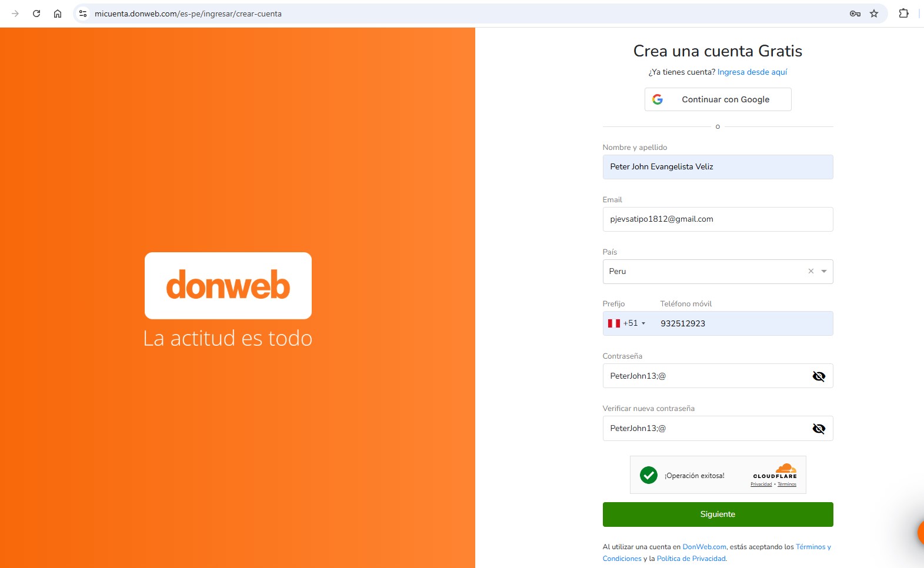Click the La actitud es todo slogan
The image size is (924, 568).
pos(228,338)
